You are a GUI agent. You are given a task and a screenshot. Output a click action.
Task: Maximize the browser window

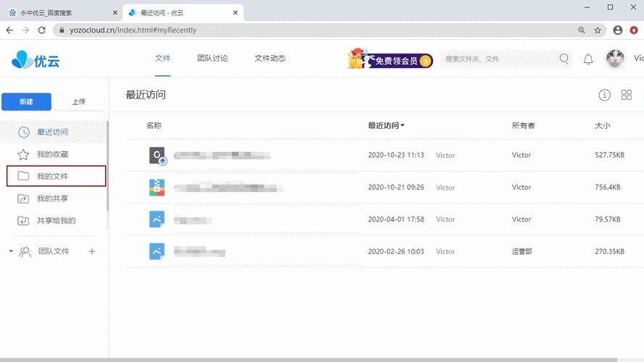click(611, 7)
